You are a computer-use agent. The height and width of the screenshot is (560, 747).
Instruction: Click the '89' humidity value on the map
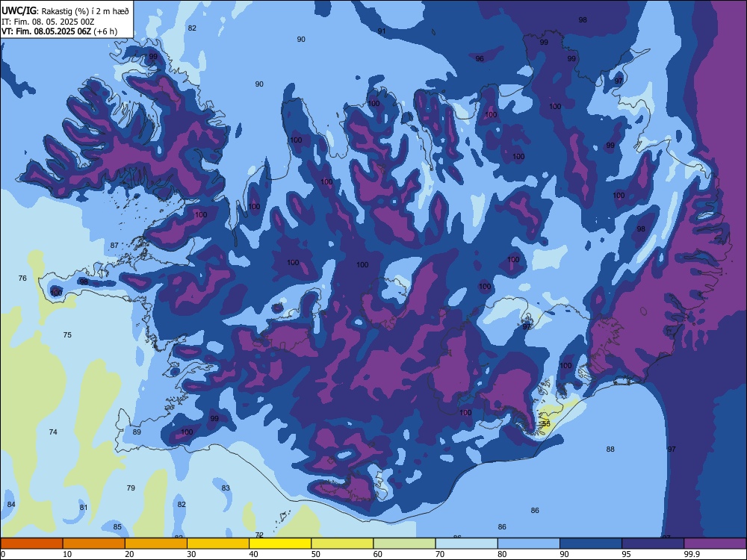pyautogui.click(x=137, y=432)
